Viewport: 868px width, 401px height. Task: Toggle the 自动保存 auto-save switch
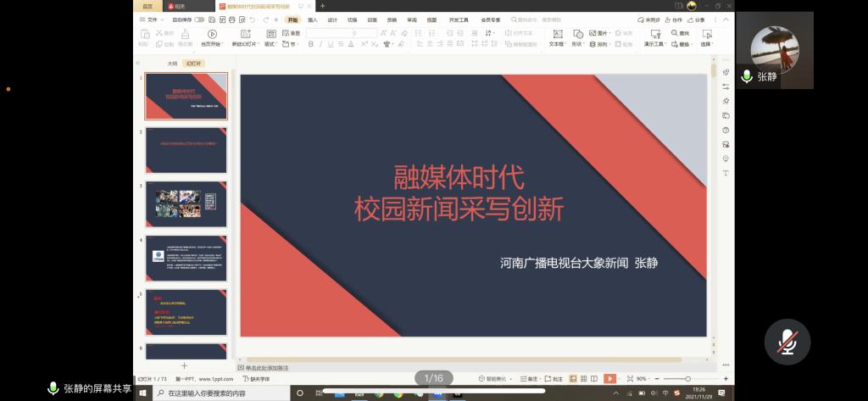click(198, 19)
